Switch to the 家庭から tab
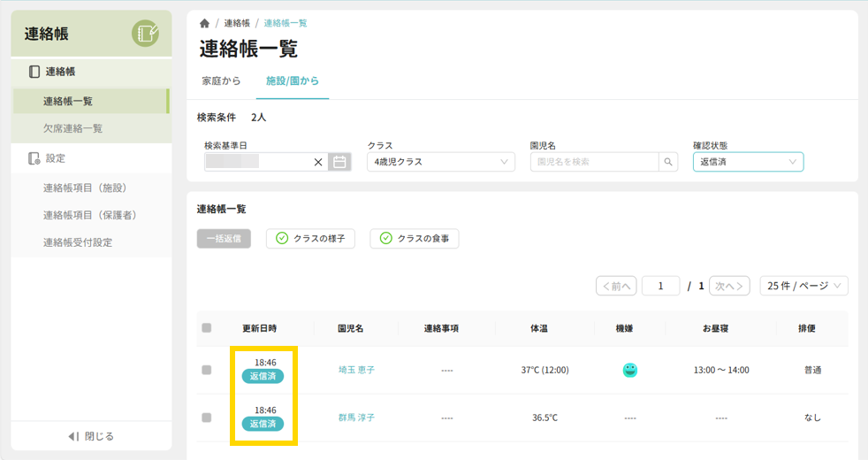Viewport: 868px width, 460px height. point(221,81)
